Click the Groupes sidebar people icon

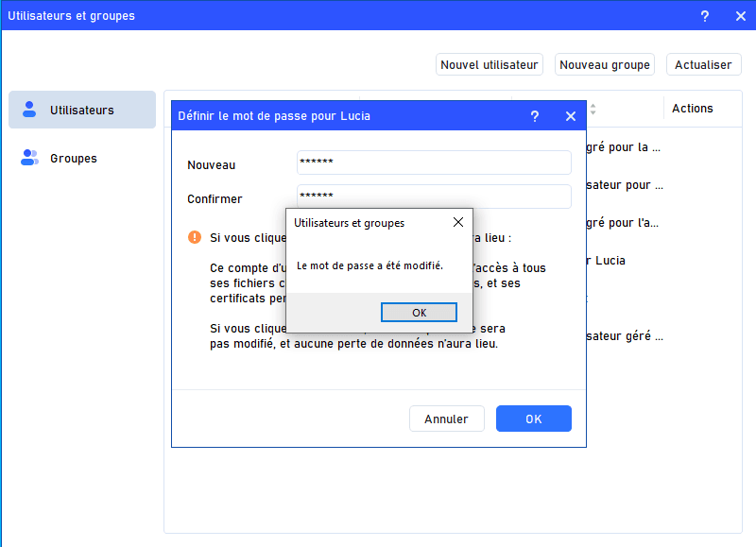point(29,158)
